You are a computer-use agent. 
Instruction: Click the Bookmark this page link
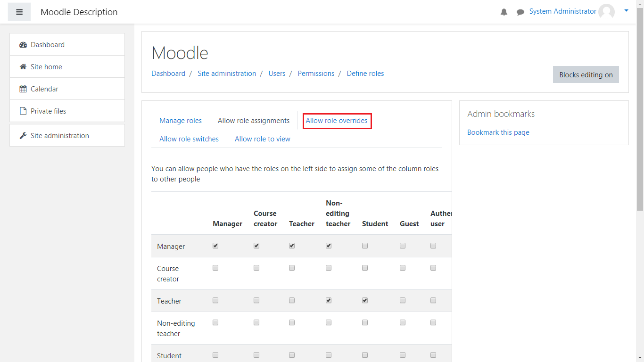(498, 132)
